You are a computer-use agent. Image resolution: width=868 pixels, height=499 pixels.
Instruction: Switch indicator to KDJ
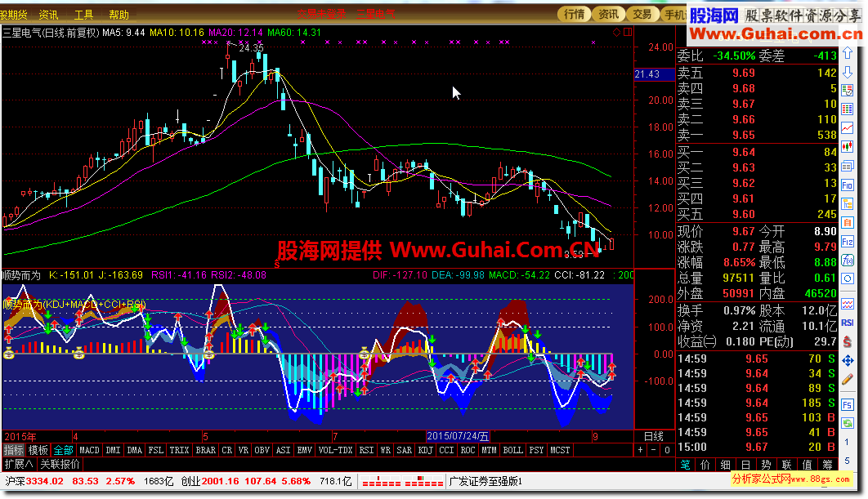click(x=425, y=450)
